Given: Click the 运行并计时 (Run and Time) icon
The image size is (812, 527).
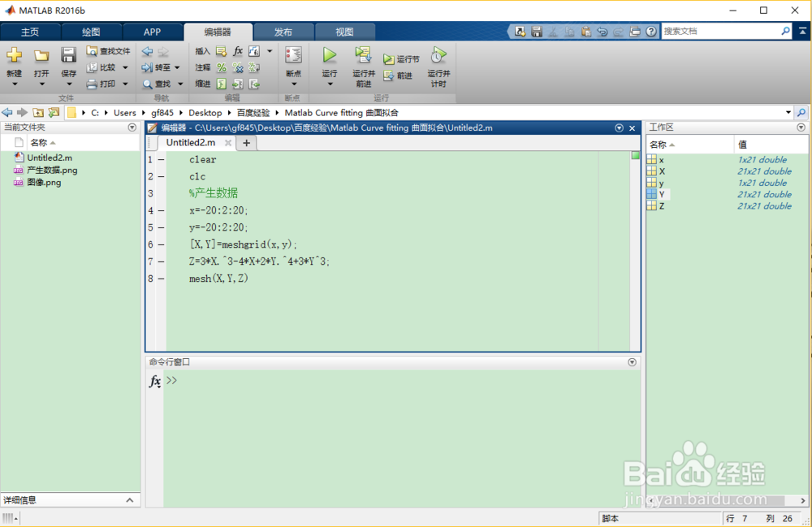Looking at the screenshot, I should [x=438, y=55].
